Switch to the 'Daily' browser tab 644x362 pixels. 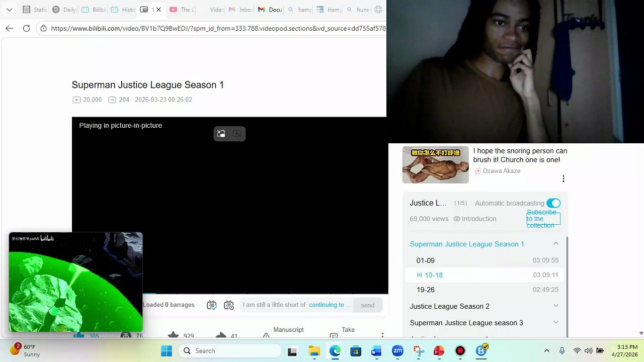(x=64, y=10)
